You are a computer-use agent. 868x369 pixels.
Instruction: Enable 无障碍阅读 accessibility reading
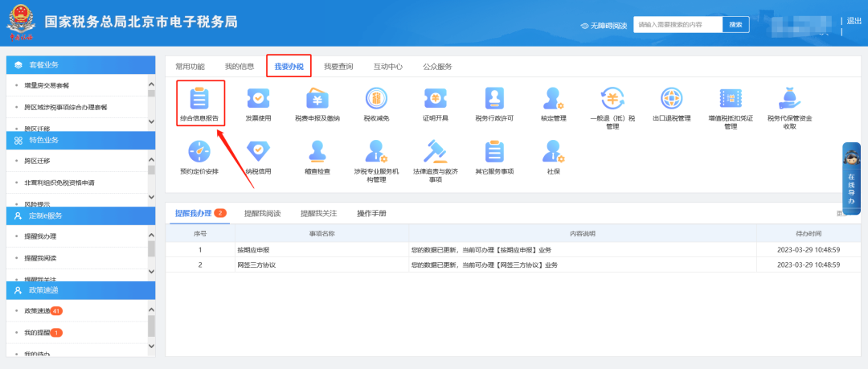(604, 26)
